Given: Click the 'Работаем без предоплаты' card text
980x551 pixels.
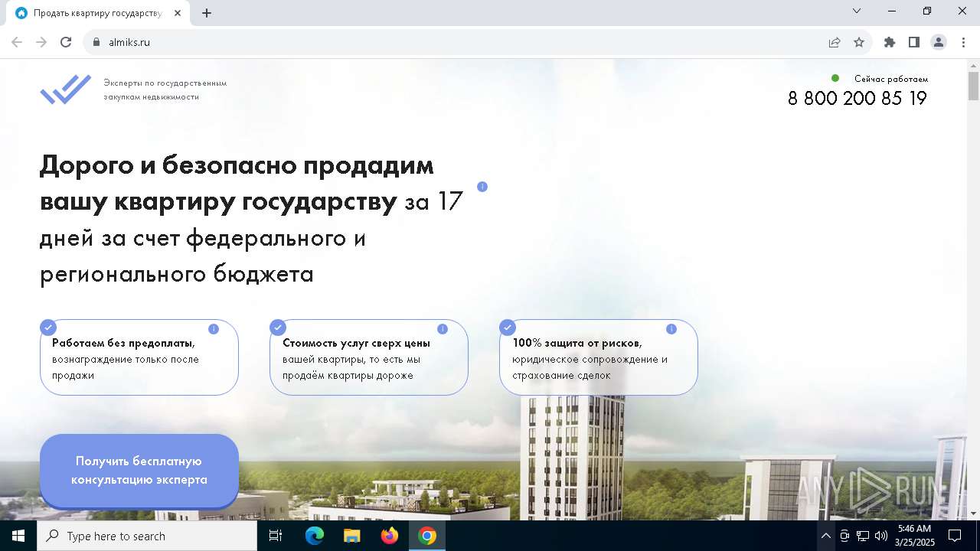Looking at the screenshot, I should (126, 359).
